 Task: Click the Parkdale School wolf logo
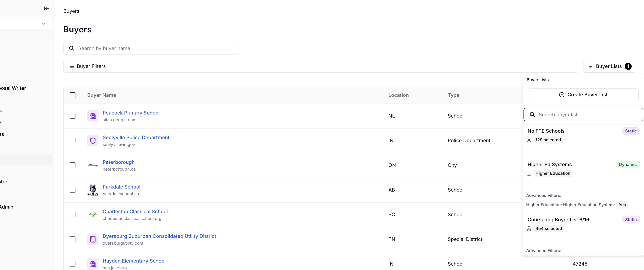tap(93, 190)
